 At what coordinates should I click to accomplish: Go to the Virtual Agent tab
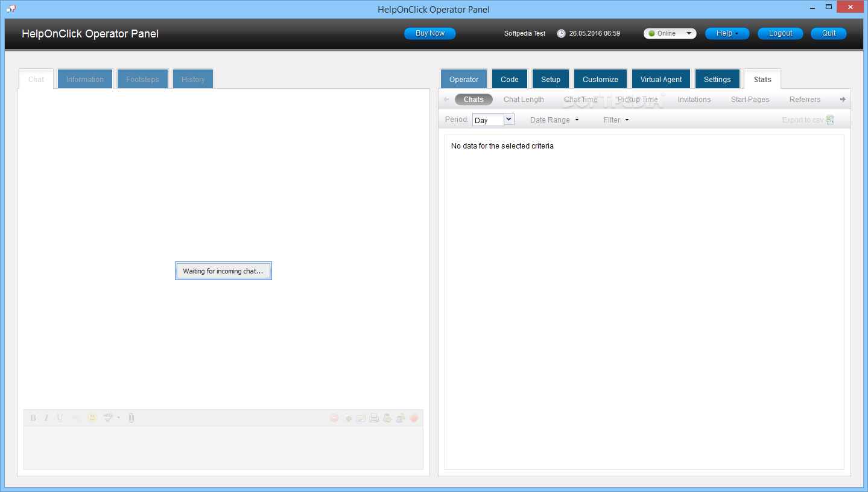[661, 79]
